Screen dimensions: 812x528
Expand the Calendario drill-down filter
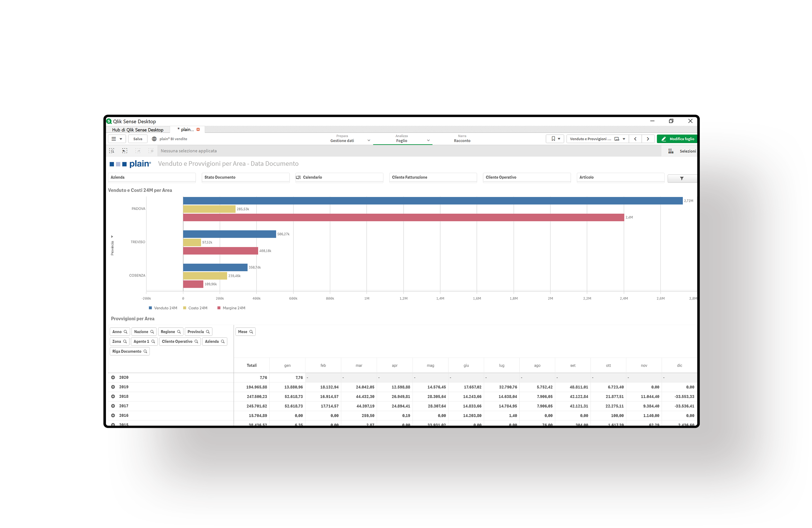339,177
